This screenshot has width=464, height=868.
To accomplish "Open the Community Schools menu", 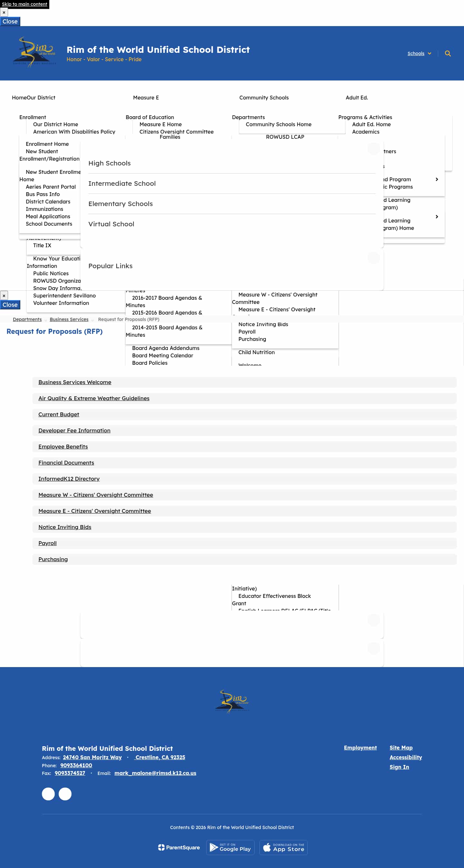I will (264, 97).
